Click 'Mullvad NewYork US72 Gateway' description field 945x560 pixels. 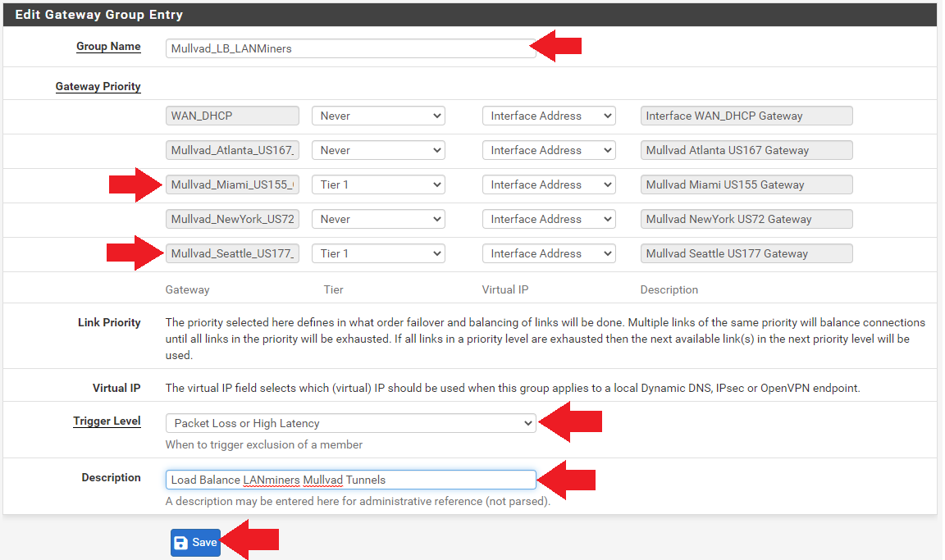click(746, 219)
